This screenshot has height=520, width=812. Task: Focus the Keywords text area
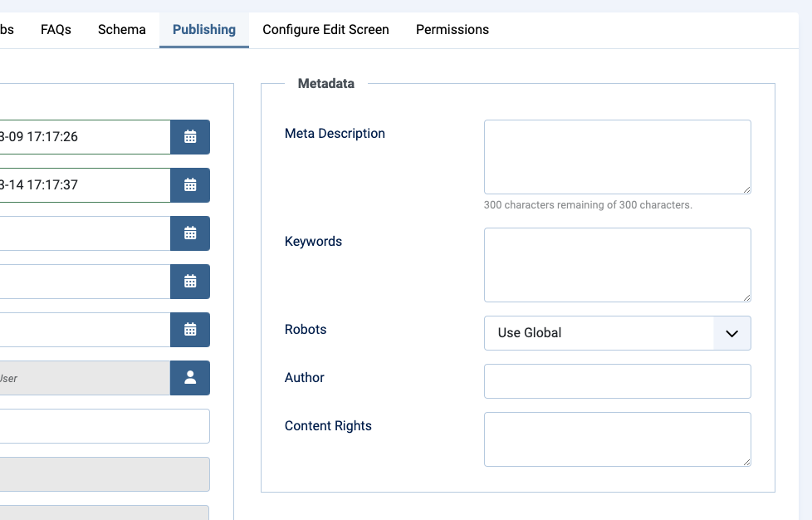tap(617, 265)
